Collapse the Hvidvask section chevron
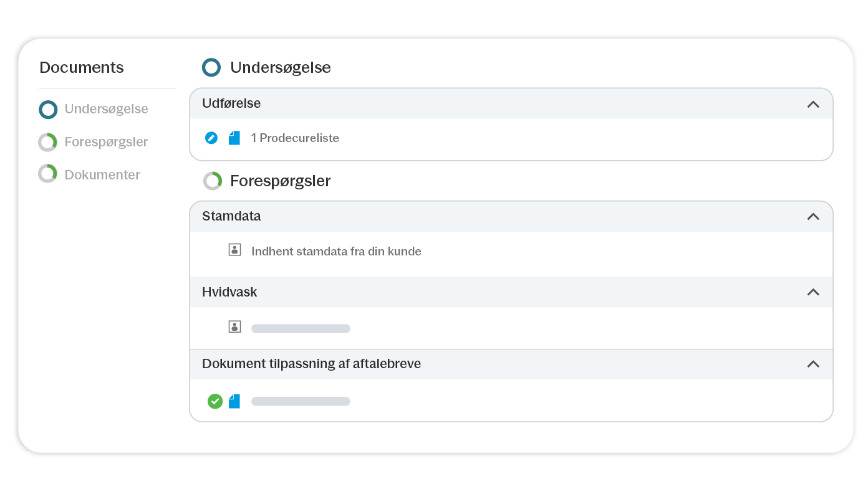This screenshot has height=489, width=868. pos(813,292)
